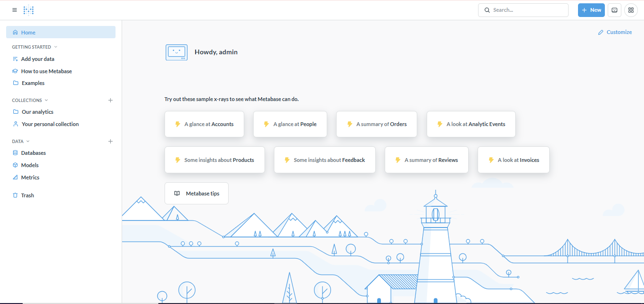Open the apps grid icon in header
Image resolution: width=644 pixels, height=304 pixels.
(631, 10)
